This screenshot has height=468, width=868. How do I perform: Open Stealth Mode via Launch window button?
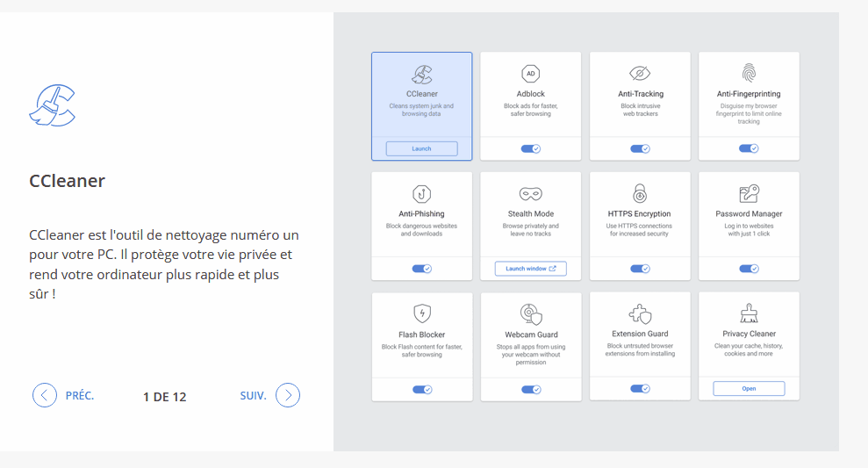530,269
